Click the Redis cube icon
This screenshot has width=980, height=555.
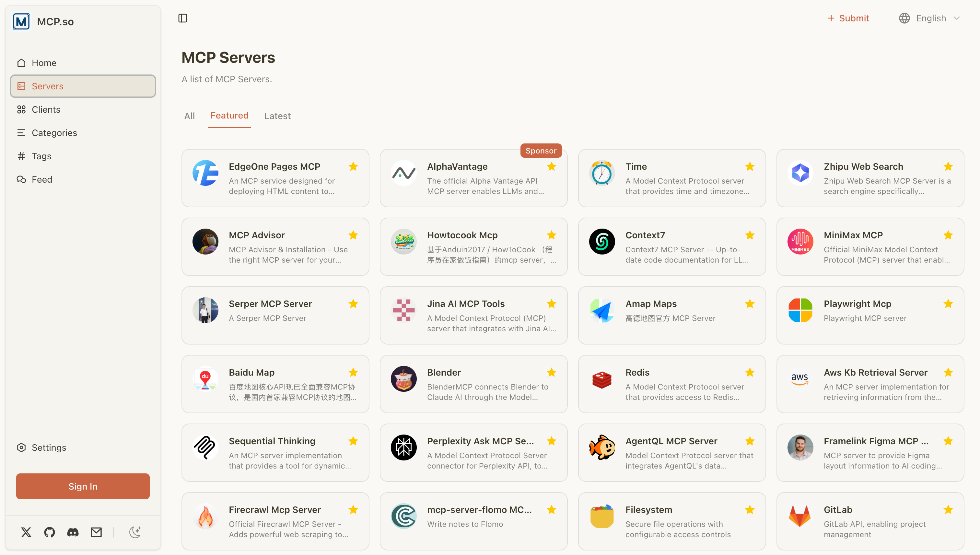[601, 379]
